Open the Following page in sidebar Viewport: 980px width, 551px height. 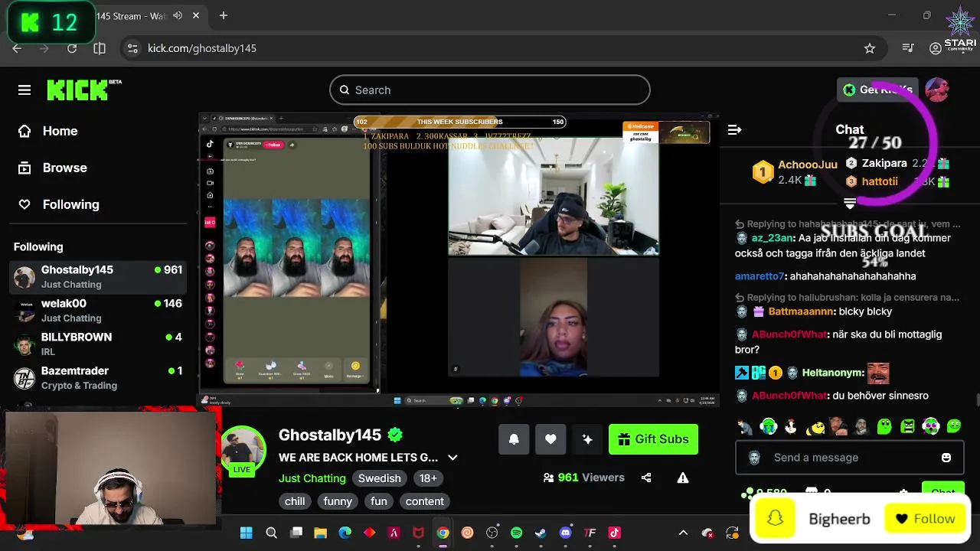pyautogui.click(x=59, y=204)
